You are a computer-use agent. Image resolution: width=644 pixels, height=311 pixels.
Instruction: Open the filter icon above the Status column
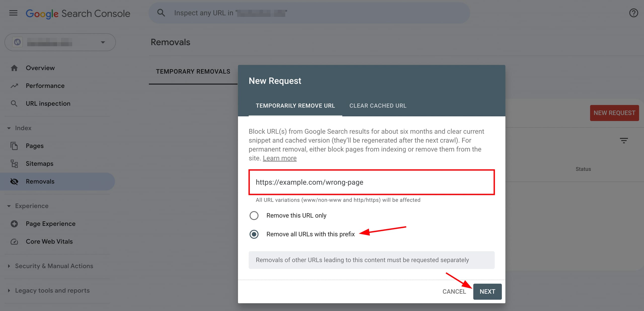[624, 140]
